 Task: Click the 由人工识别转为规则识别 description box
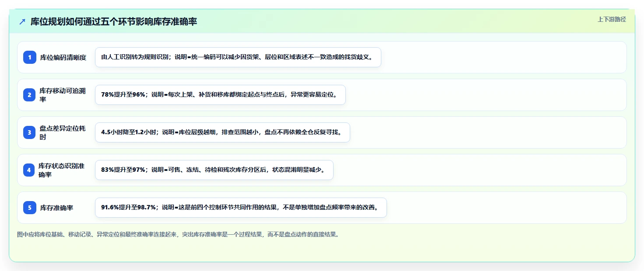[238, 57]
